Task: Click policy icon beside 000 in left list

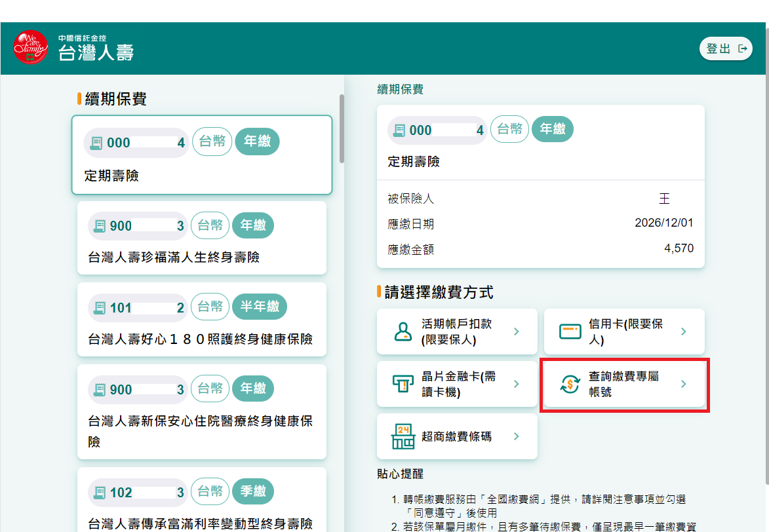Action: click(96, 143)
